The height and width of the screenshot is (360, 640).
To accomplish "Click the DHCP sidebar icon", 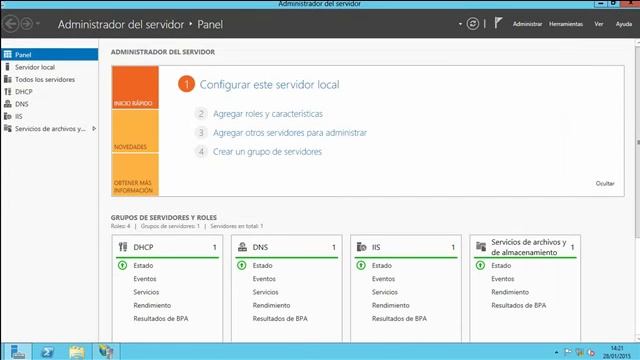I will [x=7, y=91].
